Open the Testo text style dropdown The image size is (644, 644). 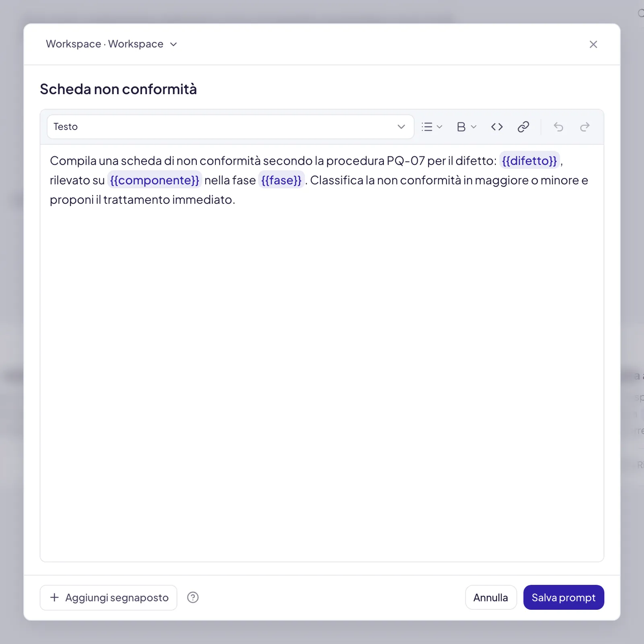coord(230,127)
